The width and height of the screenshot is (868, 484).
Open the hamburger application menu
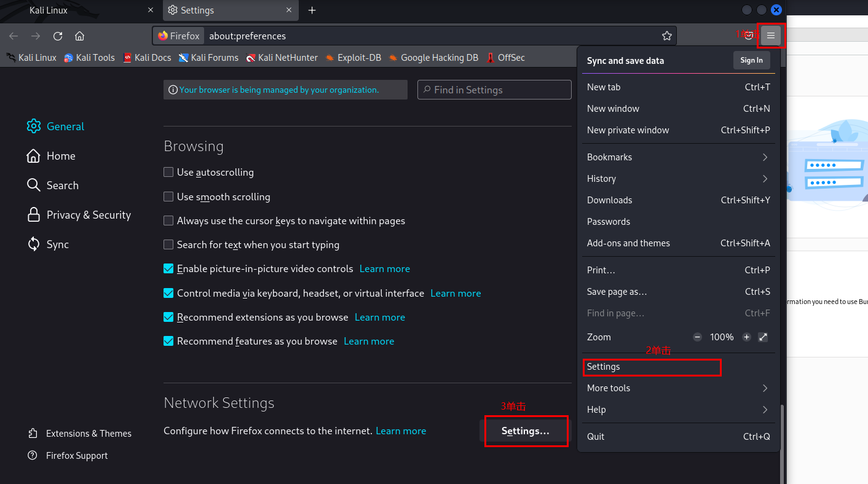[771, 36]
